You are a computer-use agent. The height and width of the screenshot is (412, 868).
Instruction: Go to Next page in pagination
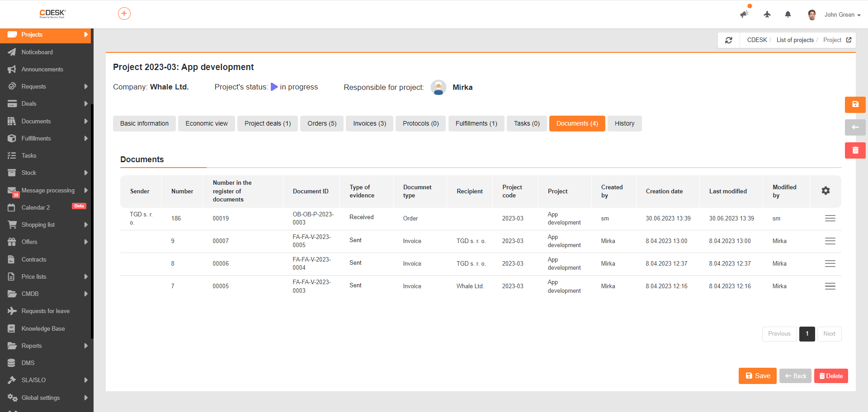pos(830,334)
